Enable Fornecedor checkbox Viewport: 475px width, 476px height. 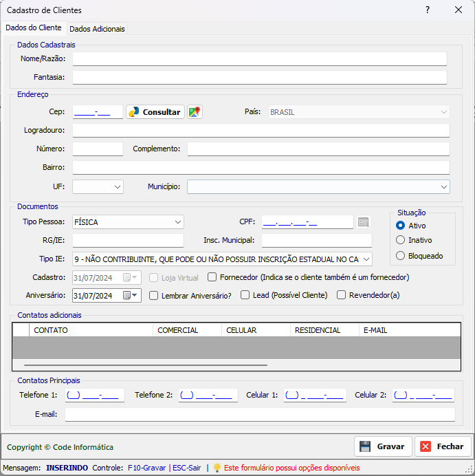tap(212, 277)
